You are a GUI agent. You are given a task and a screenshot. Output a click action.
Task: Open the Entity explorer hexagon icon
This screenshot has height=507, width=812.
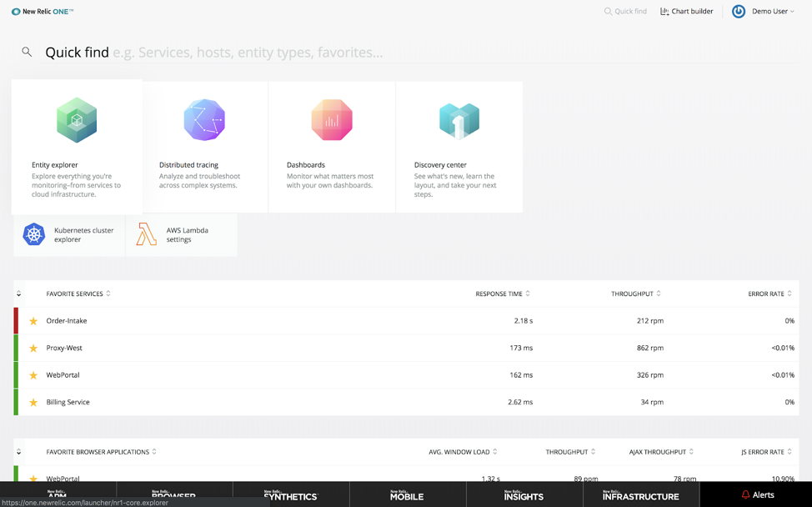coord(77,120)
